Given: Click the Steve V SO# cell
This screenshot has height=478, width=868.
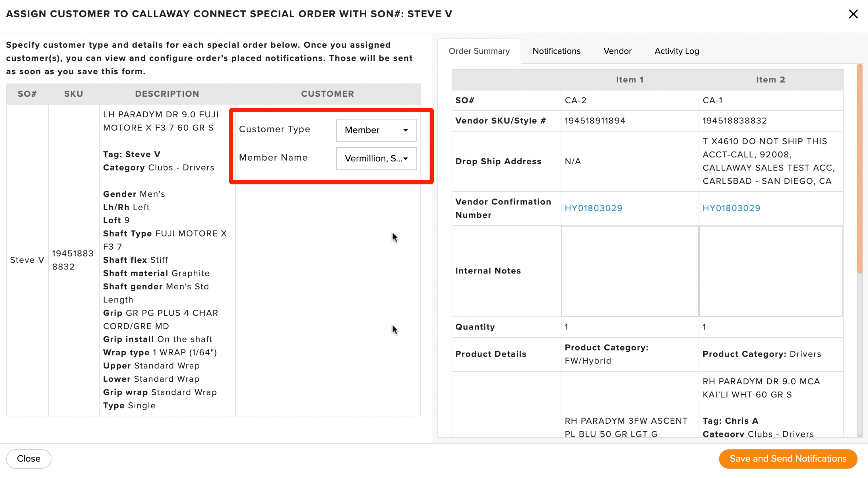Looking at the screenshot, I should point(27,260).
